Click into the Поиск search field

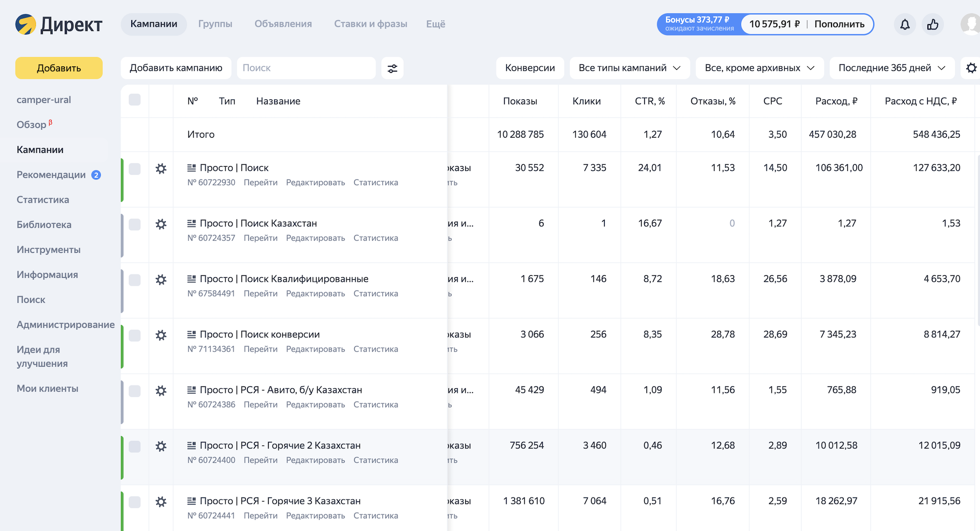306,68
